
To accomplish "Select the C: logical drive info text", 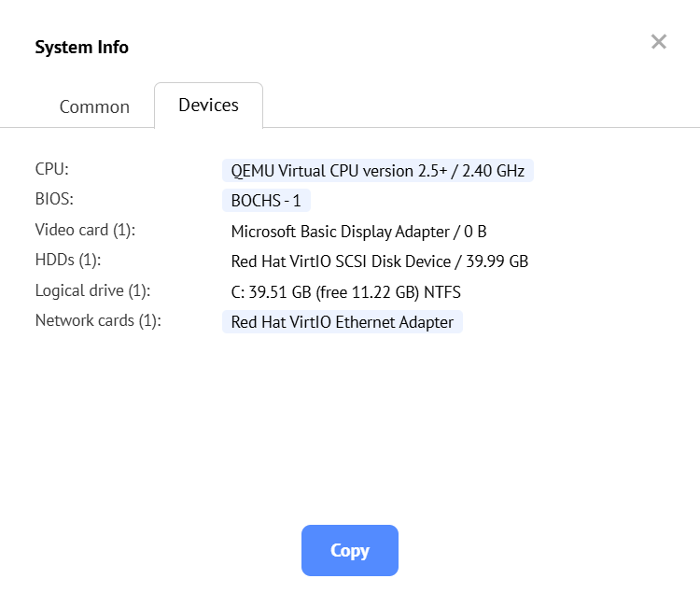I will (x=345, y=292).
